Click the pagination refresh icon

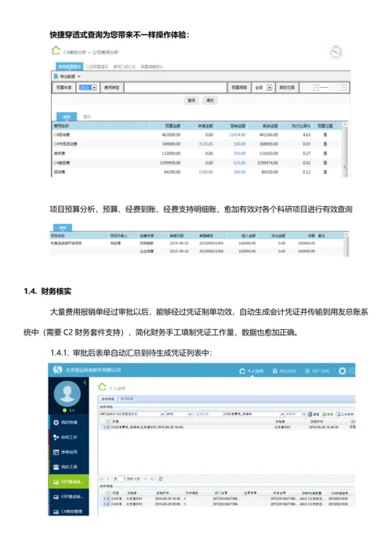pos(160,479)
